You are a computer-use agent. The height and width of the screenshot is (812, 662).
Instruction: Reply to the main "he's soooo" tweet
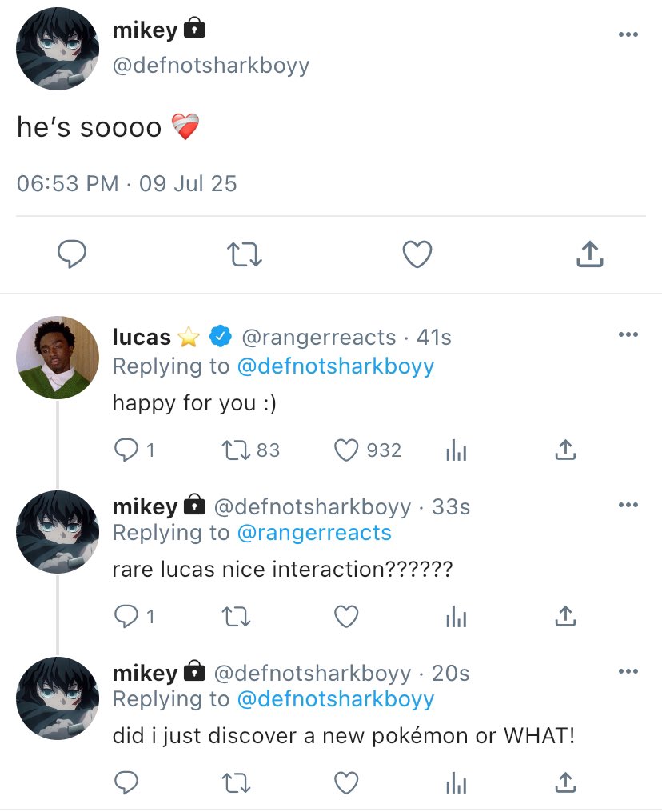[72, 254]
